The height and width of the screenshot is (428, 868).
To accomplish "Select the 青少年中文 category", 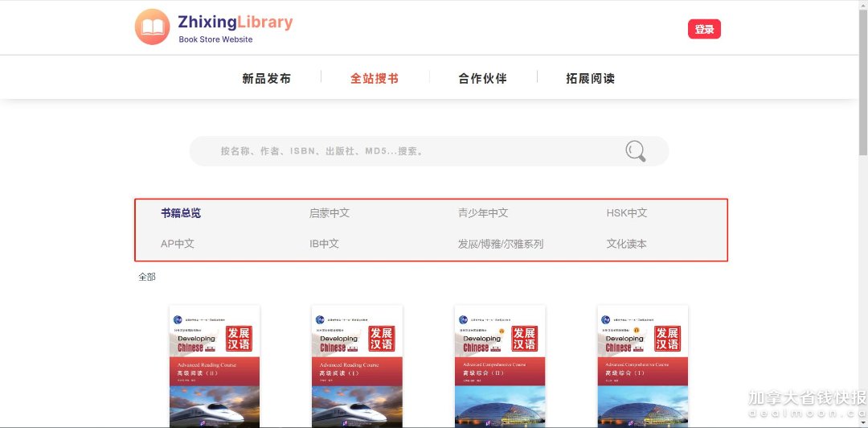I will [483, 213].
